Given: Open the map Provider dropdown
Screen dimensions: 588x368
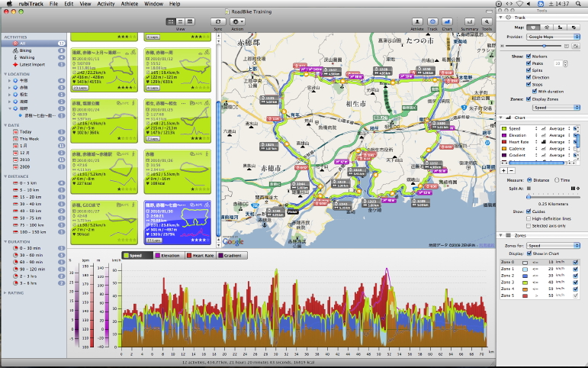Looking at the screenshot, I should click(553, 37).
